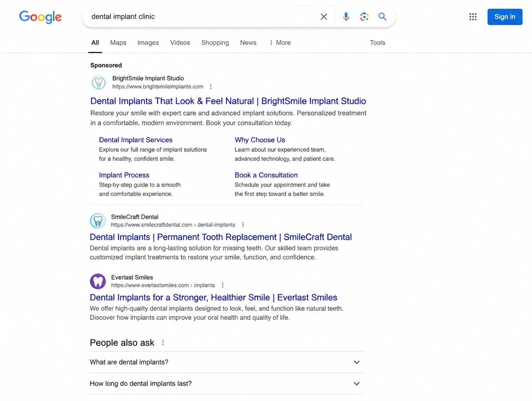The image size is (532, 401).
Task: Open the More search filters menu
Action: click(x=280, y=43)
